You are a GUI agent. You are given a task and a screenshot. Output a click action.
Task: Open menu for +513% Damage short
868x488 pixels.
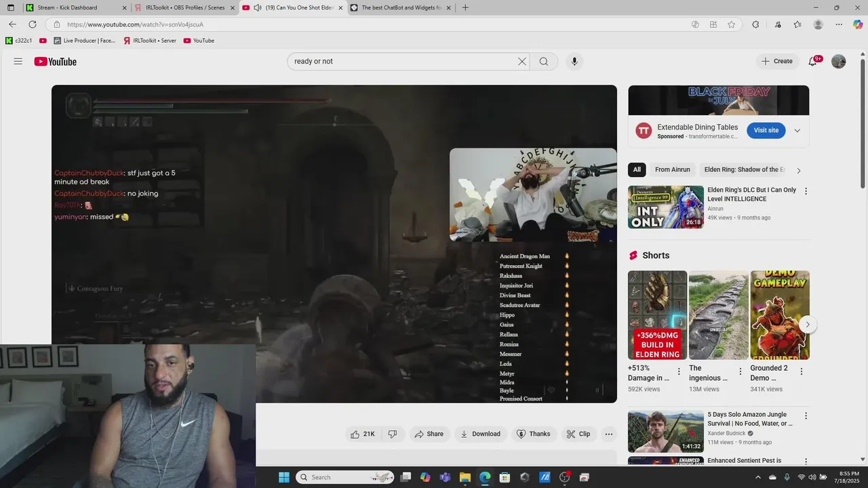679,371
